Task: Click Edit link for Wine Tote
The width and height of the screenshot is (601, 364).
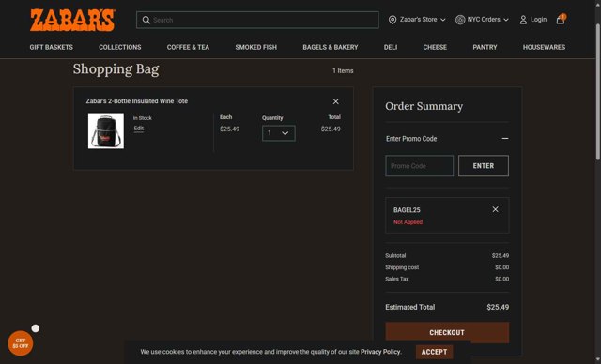Action: point(139,129)
